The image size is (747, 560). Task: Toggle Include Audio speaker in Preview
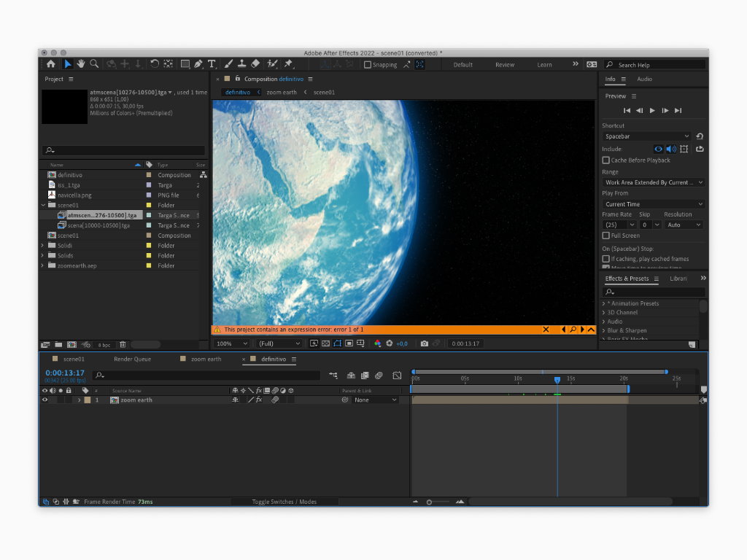click(x=671, y=149)
